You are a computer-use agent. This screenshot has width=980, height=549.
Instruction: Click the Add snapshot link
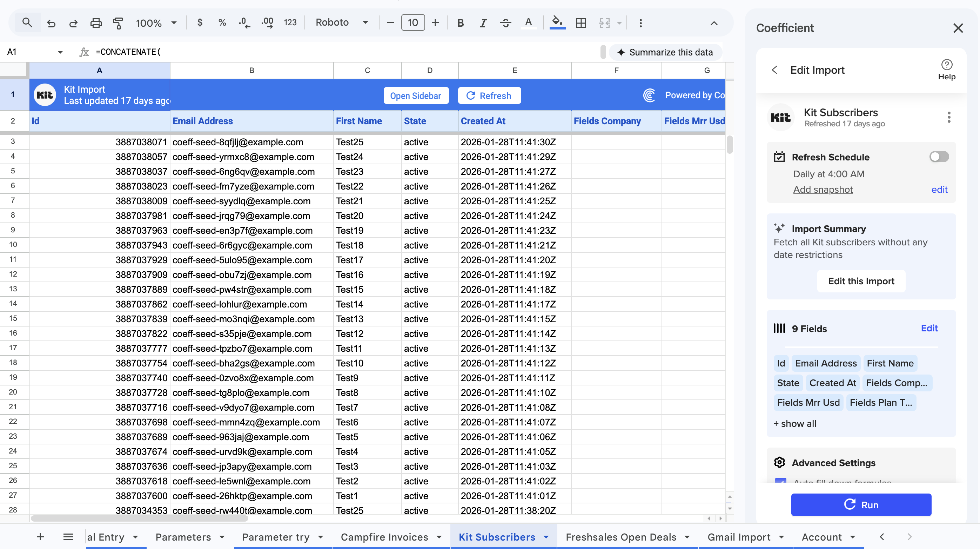pyautogui.click(x=823, y=189)
